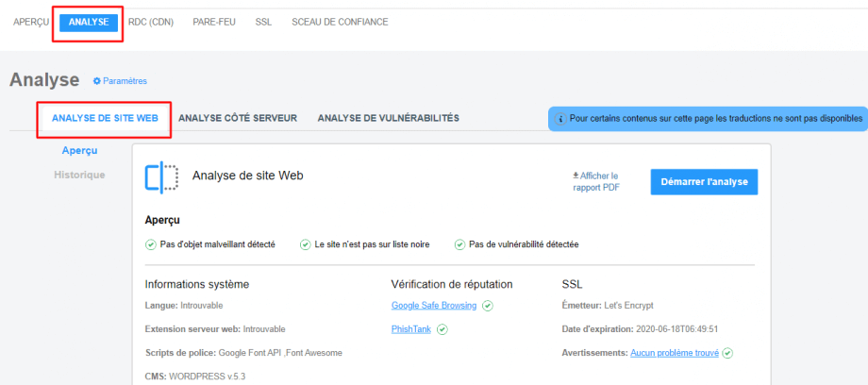This screenshot has height=385, width=868.
Task: Click the website scan logo icon
Action: click(x=161, y=177)
